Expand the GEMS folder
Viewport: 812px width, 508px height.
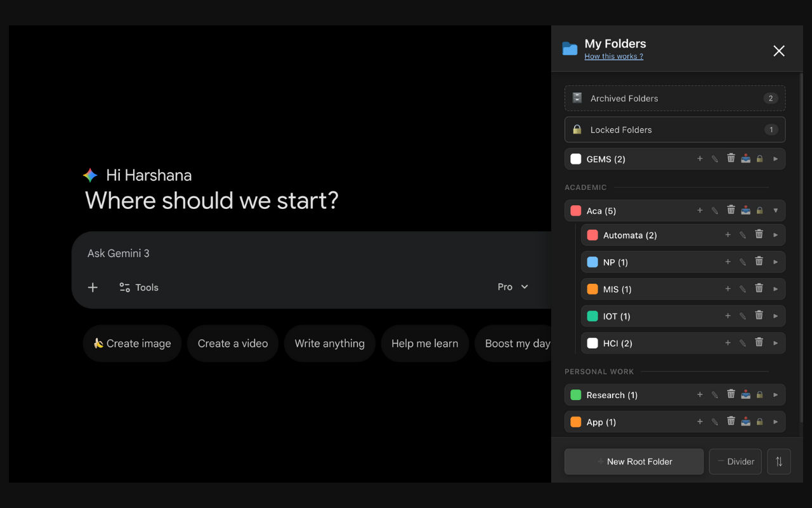pos(775,159)
